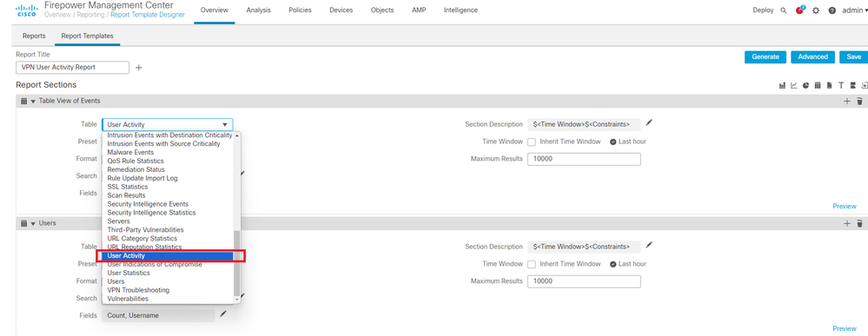
Task: Pick the down arrow of list scrollbar
Action: tap(237, 300)
